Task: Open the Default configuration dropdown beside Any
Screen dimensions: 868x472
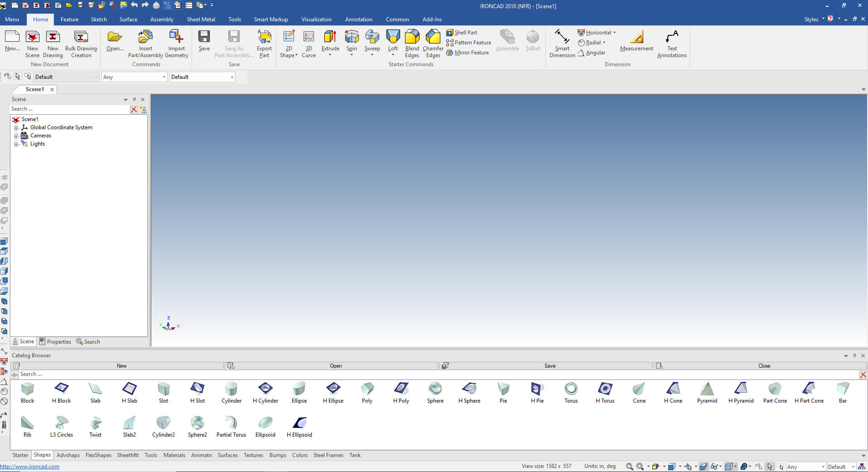Action: click(x=232, y=77)
